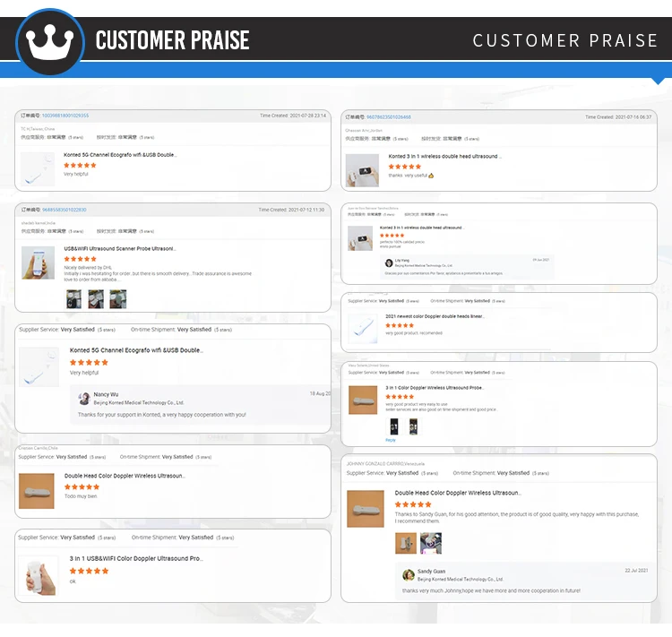Open the order number link dated 2021-07-12
Viewport: 672px width, 637px height.
[65, 210]
